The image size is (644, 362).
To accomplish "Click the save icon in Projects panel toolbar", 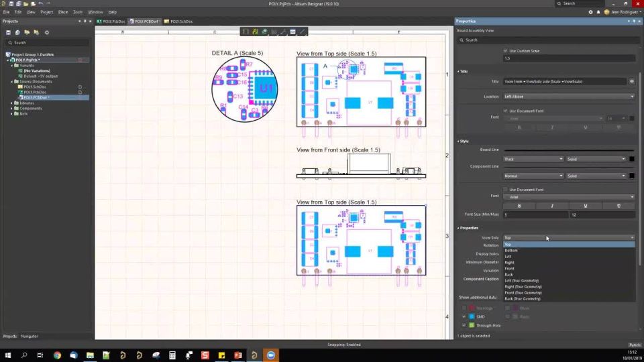I will tap(8, 32).
